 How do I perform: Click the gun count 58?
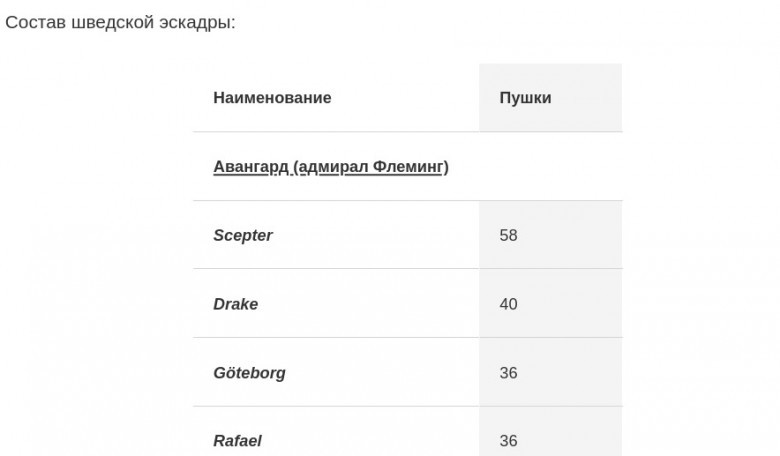click(508, 236)
